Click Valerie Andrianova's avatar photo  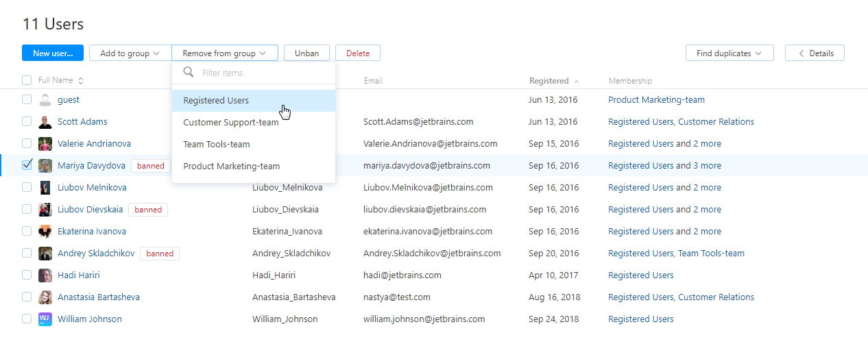coord(45,144)
